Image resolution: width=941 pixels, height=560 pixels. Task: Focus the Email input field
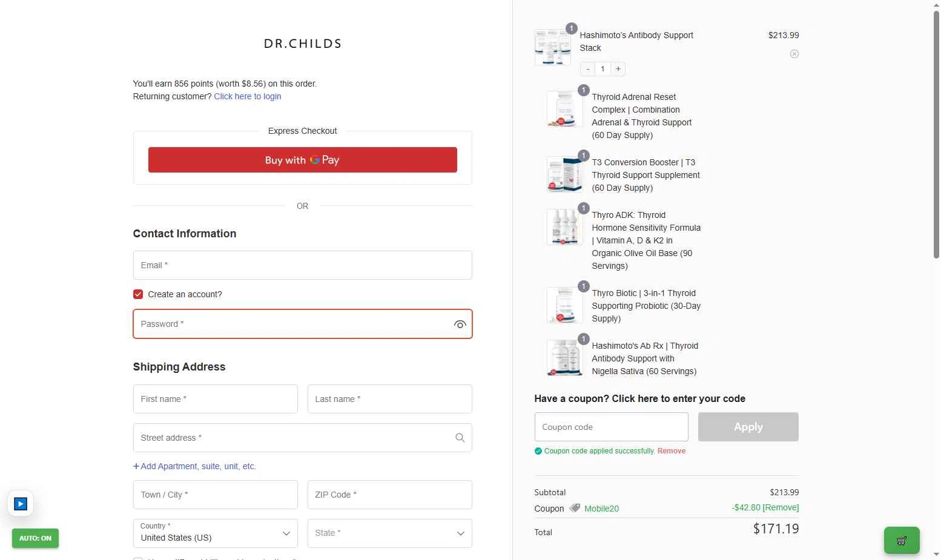click(x=303, y=265)
